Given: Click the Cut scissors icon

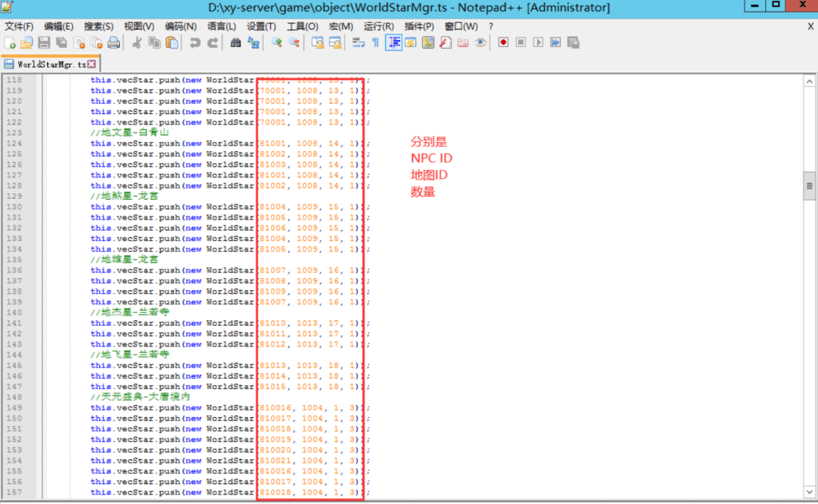Looking at the screenshot, I should [x=137, y=43].
